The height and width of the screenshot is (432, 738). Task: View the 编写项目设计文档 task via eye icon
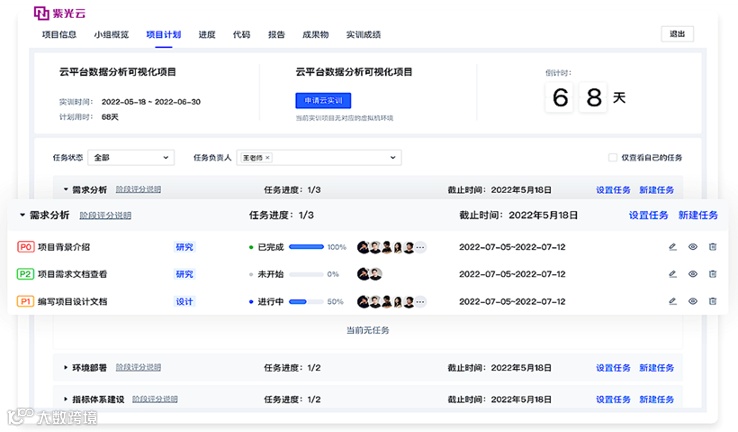693,301
